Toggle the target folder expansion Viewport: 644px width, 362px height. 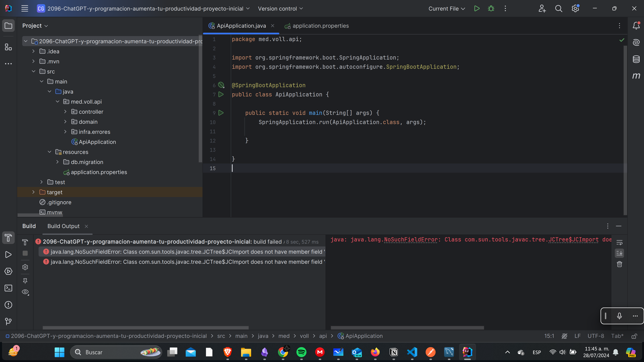point(34,192)
